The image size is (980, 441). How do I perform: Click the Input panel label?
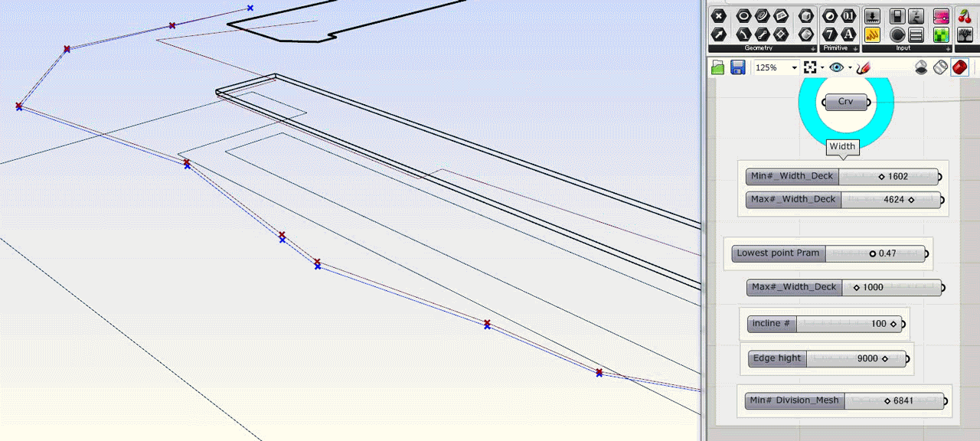(903, 48)
